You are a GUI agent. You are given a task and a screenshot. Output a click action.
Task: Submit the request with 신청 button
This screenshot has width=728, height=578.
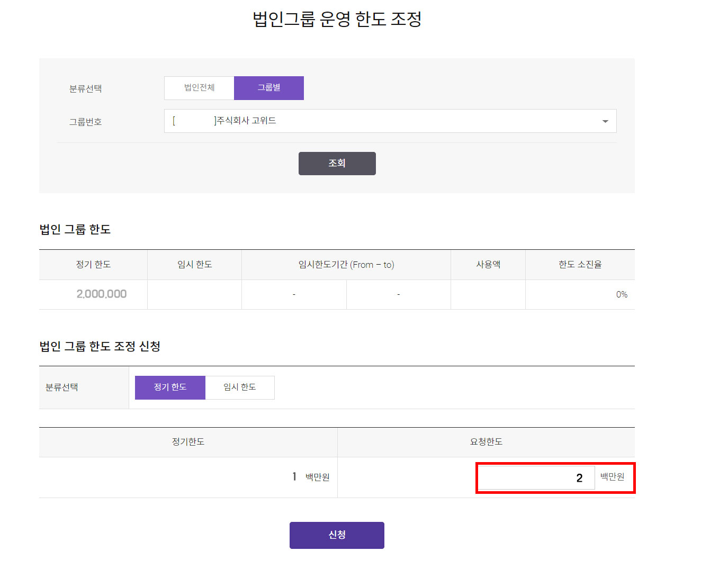pos(337,535)
